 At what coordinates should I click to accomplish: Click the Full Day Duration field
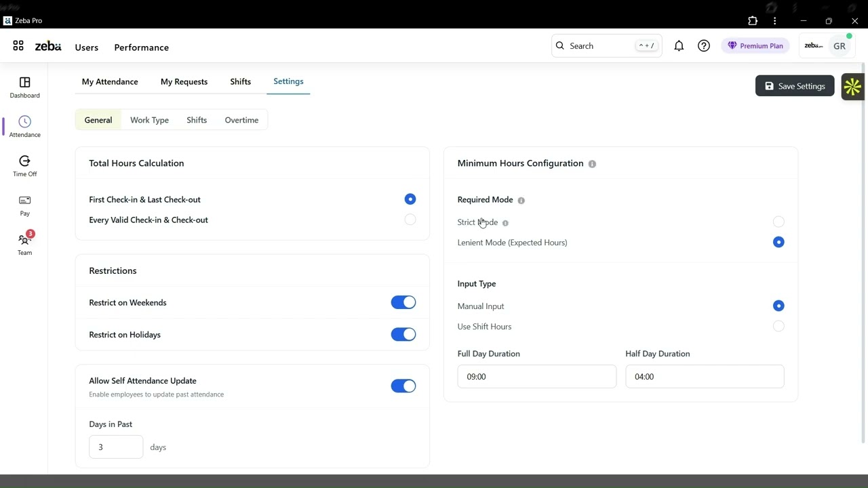click(x=537, y=377)
